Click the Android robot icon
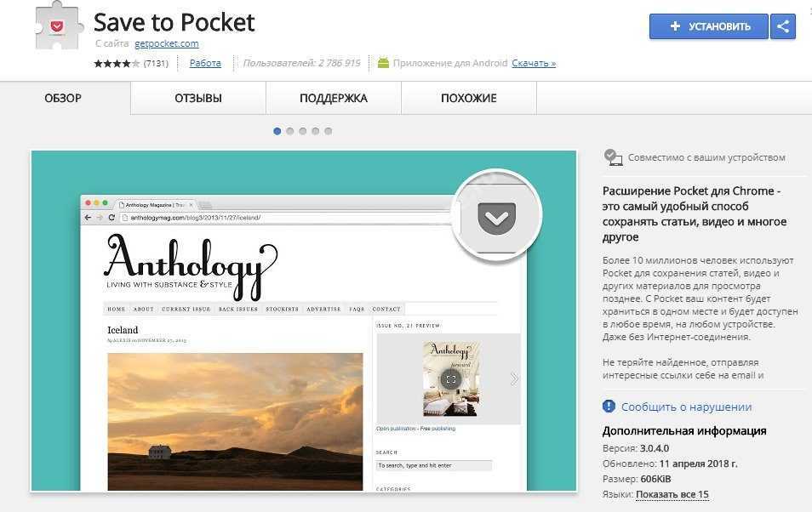Image resolution: width=812 pixels, height=512 pixels. coord(383,63)
